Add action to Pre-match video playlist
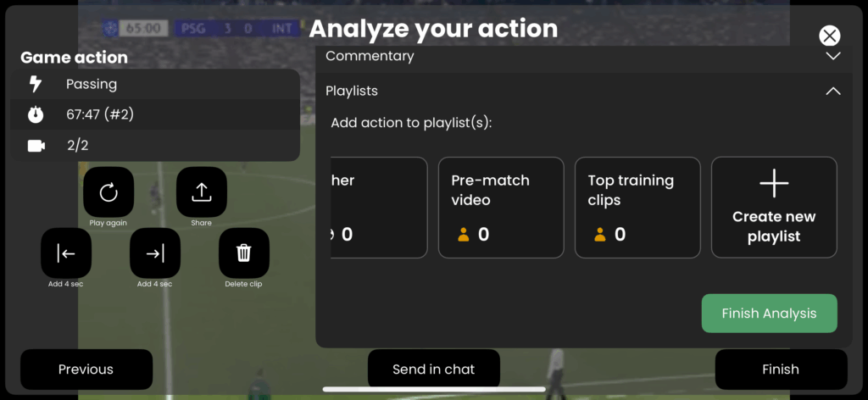The width and height of the screenshot is (868, 400). point(501,208)
